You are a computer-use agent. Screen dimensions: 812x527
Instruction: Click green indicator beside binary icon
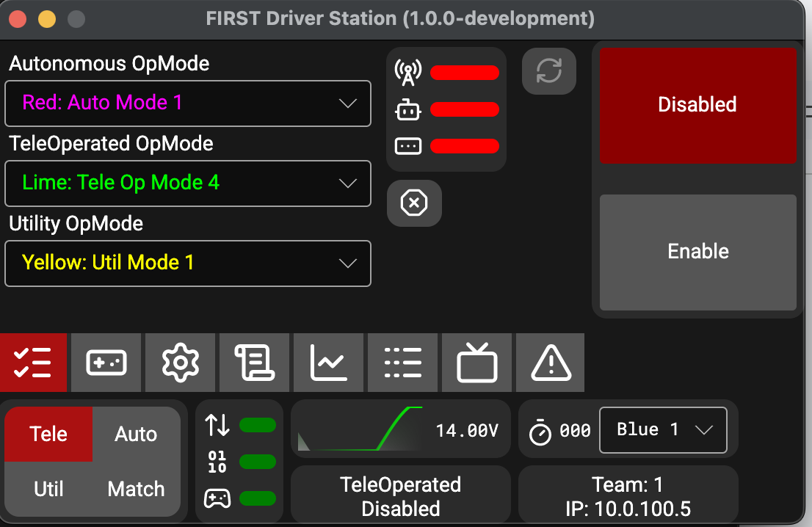(258, 462)
